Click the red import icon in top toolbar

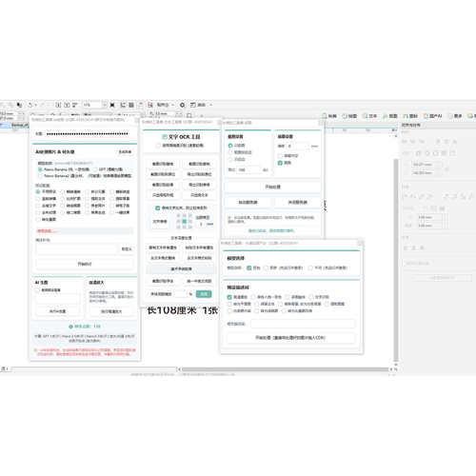coord(150,105)
